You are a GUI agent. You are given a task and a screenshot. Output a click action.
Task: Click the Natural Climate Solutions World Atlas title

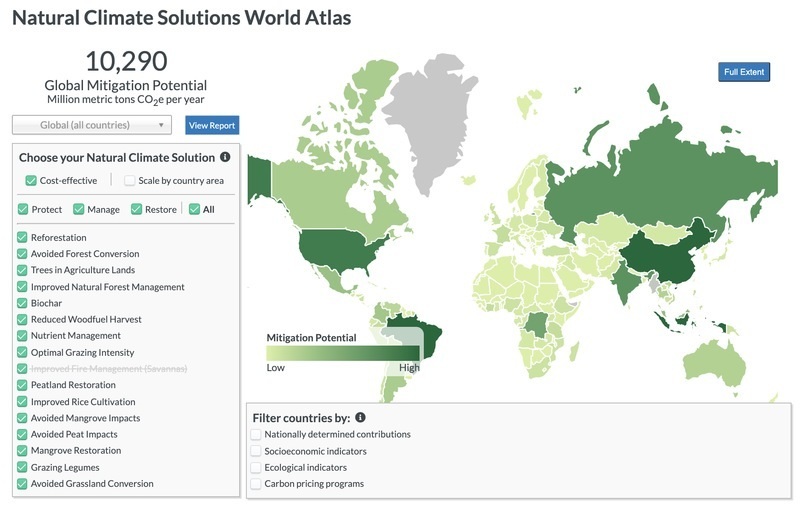coord(182,17)
